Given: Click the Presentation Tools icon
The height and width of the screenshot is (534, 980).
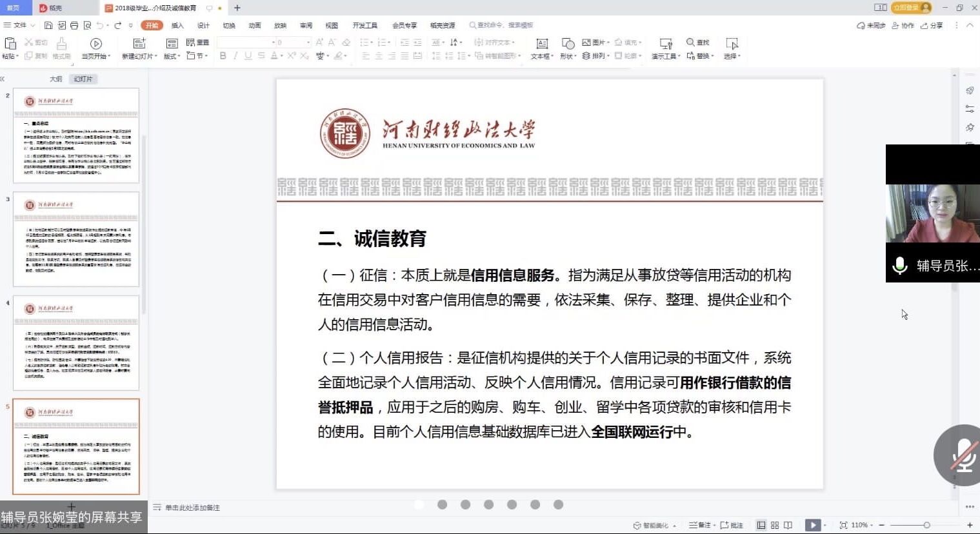Looking at the screenshot, I should click(x=666, y=44).
